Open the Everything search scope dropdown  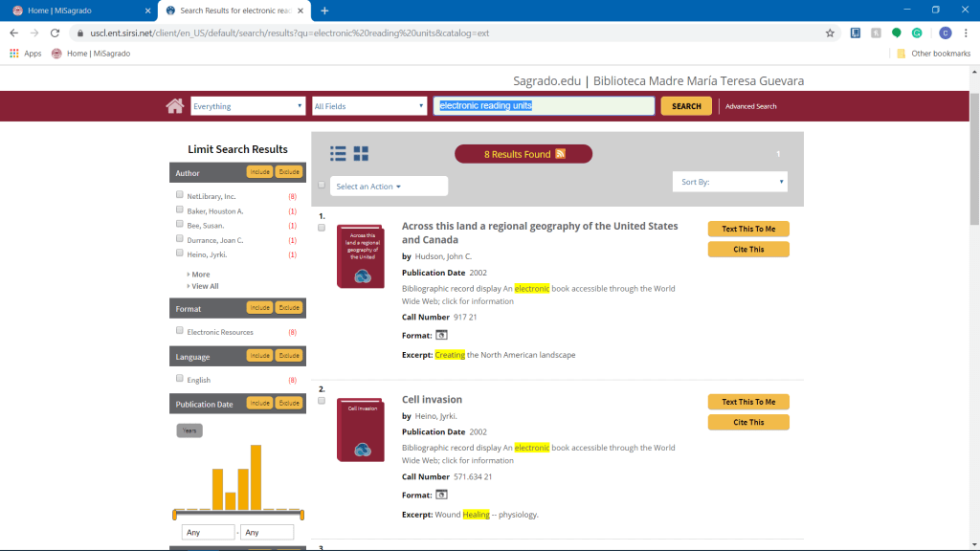pyautogui.click(x=248, y=106)
